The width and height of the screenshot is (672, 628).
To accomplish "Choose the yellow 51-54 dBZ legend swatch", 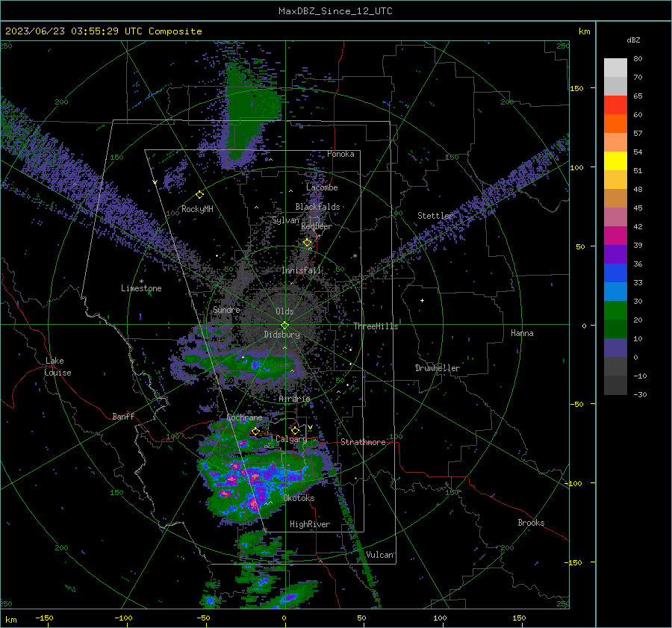I will point(615,161).
